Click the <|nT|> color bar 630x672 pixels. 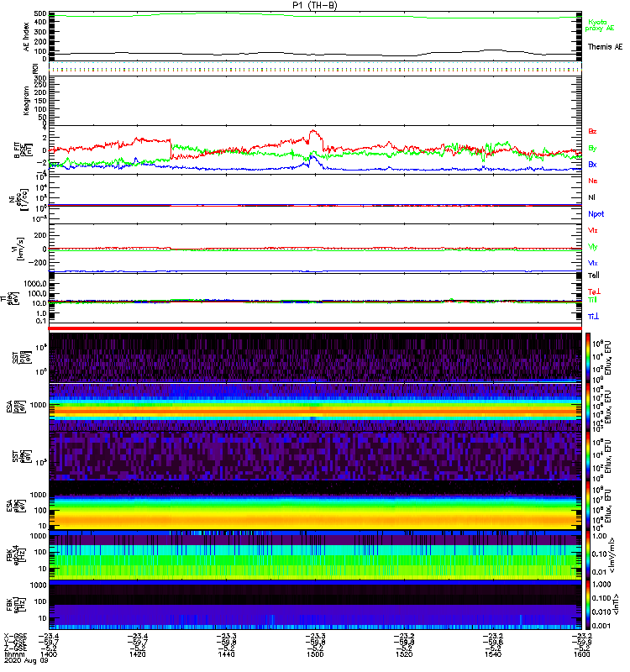587,605
